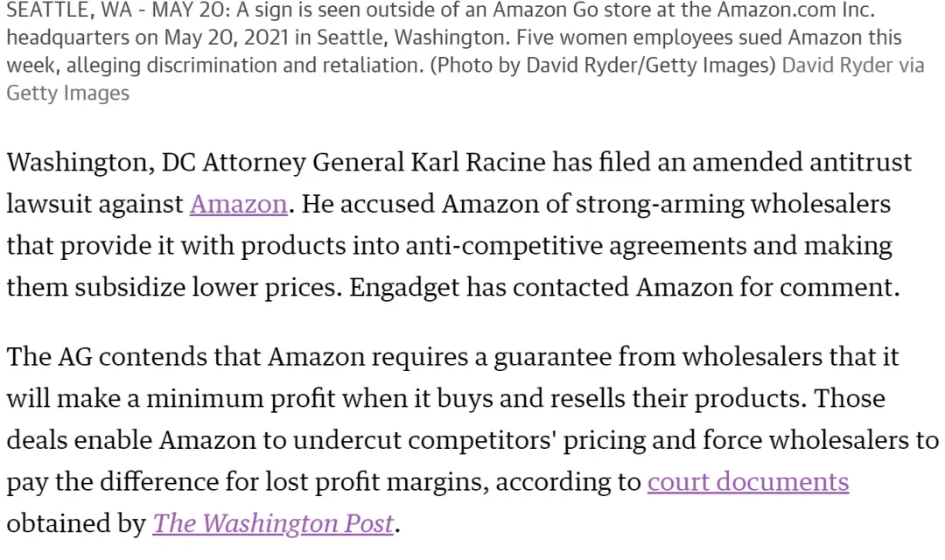The width and height of the screenshot is (945, 560).
Task: Click the phrase 'subsidize lower prices'
Action: pos(206,288)
